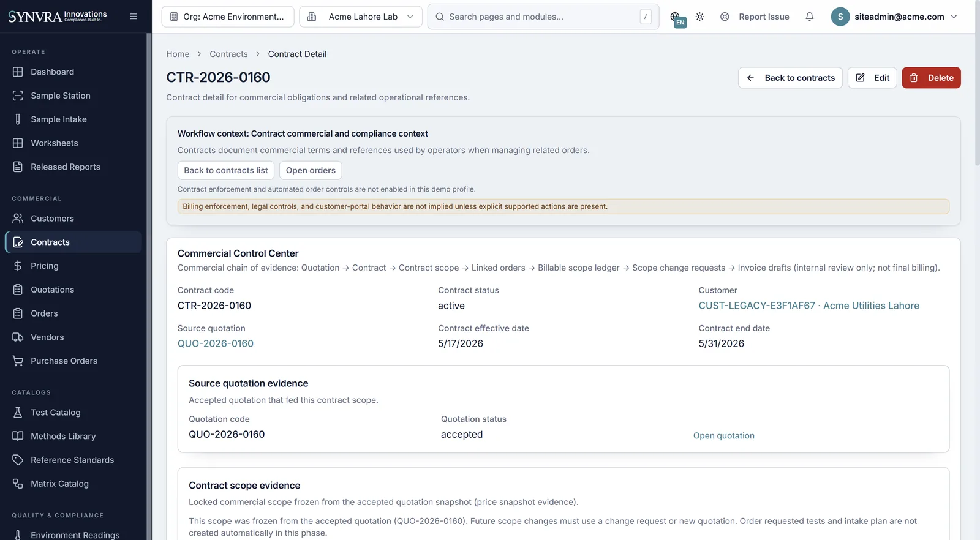The image size is (980, 540).
Task: Open Sample Intake in sidebar
Action: (x=73, y=119)
